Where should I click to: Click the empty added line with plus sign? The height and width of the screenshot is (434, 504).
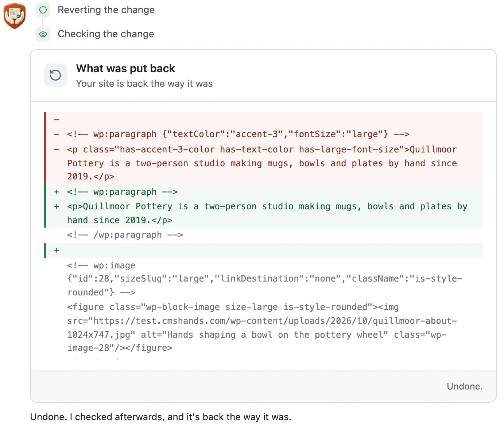tap(263, 251)
